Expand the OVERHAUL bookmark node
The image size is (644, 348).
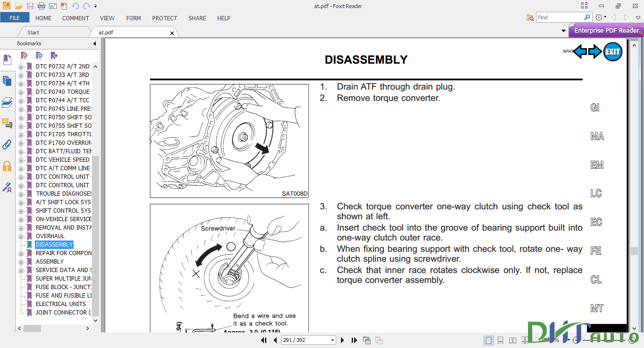coord(21,236)
